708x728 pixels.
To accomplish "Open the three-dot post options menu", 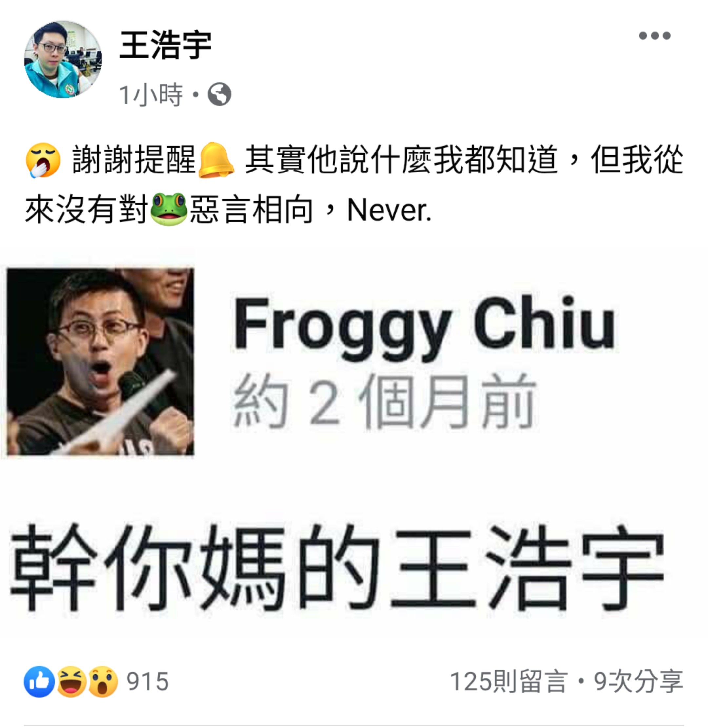I will (x=655, y=36).
